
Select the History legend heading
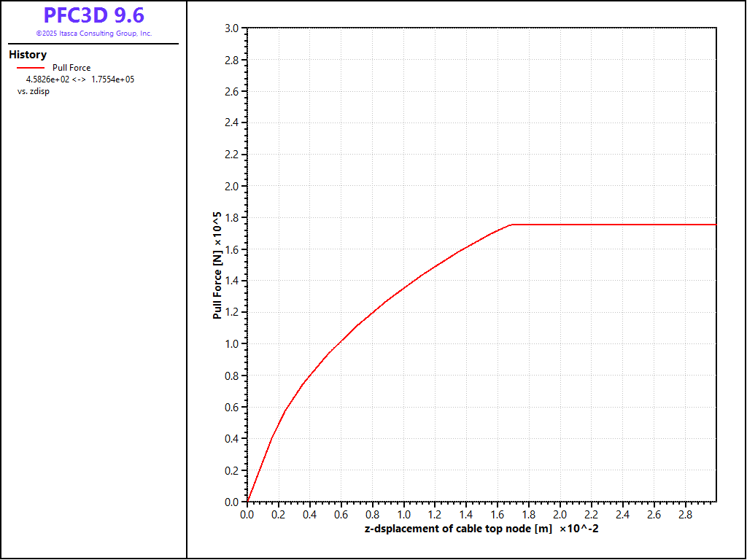click(28, 55)
